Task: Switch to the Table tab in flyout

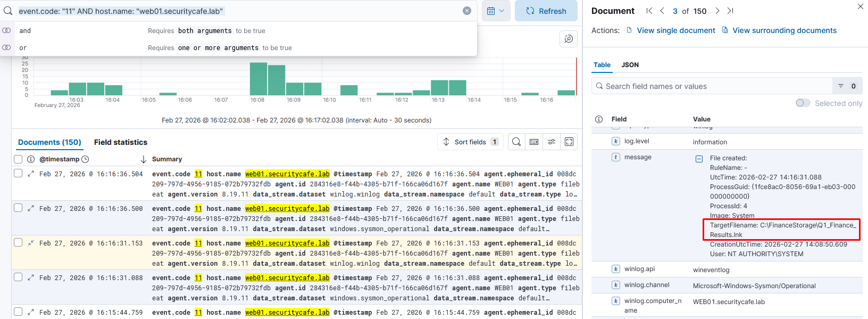Action: [x=602, y=65]
